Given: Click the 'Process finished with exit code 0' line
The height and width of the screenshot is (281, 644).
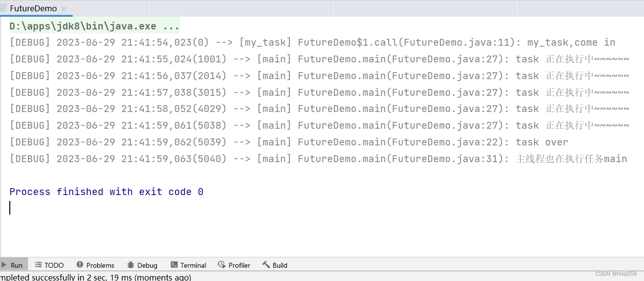Looking at the screenshot, I should (106, 192).
